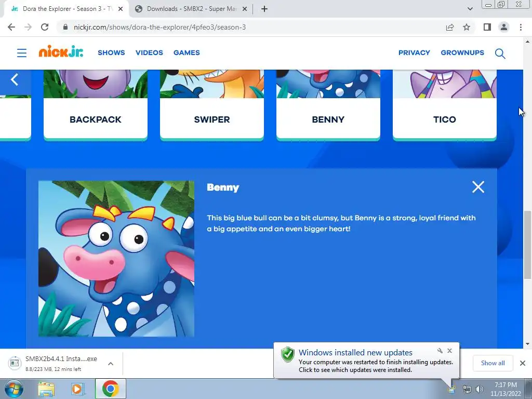Open the Windows Start menu
Viewport: 532px width, 399px height.
click(14, 389)
